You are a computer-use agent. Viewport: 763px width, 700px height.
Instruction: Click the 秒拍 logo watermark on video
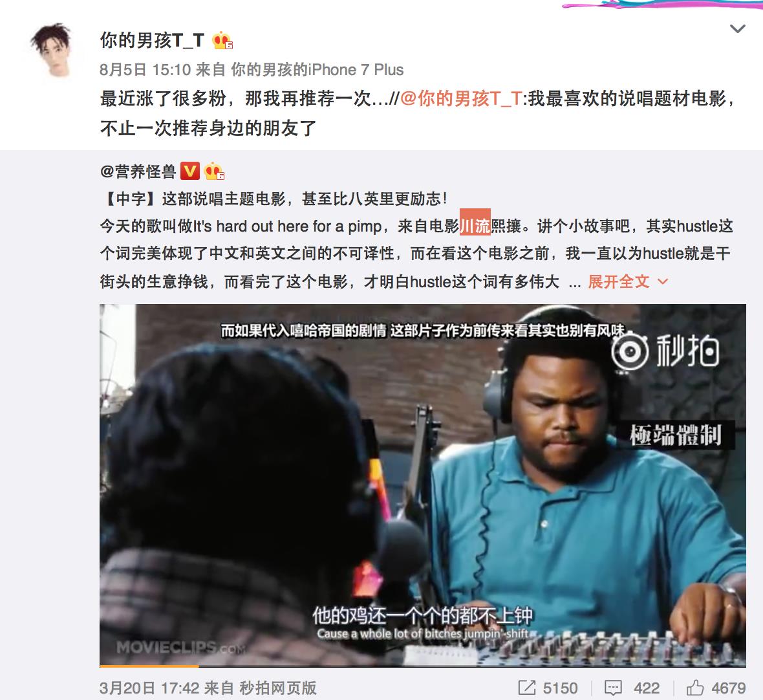click(665, 351)
